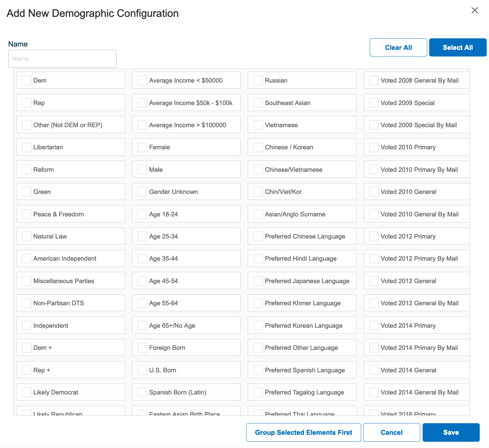
Task: Click the Clear All button
Action: pos(398,48)
